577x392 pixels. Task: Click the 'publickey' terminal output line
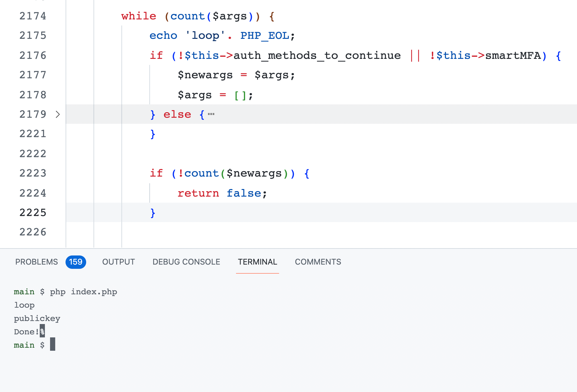37,319
